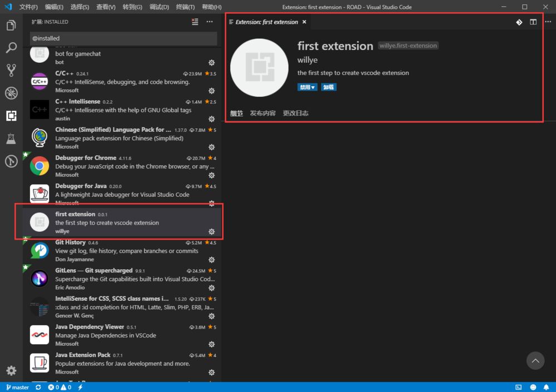
Task: Open gear menu for Java Extension Pack
Action: (212, 373)
